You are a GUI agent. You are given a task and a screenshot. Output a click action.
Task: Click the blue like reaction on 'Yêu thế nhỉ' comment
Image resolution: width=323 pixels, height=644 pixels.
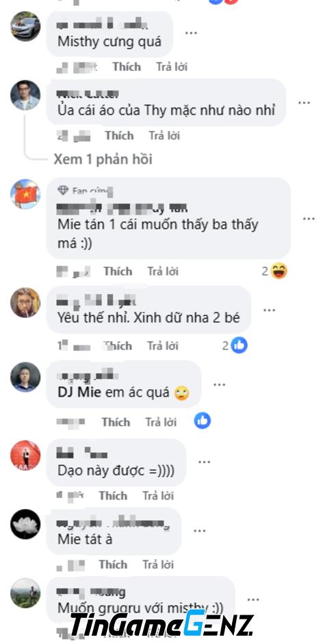(x=240, y=345)
